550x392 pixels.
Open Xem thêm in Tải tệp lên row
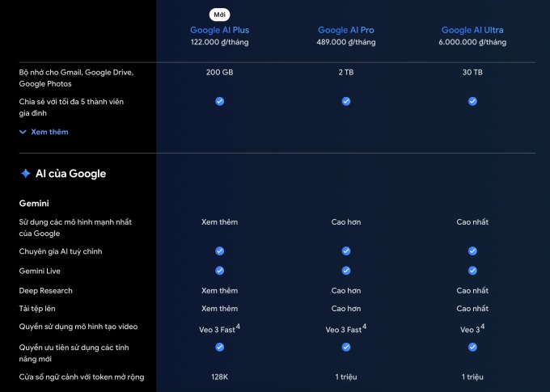pyautogui.click(x=219, y=309)
